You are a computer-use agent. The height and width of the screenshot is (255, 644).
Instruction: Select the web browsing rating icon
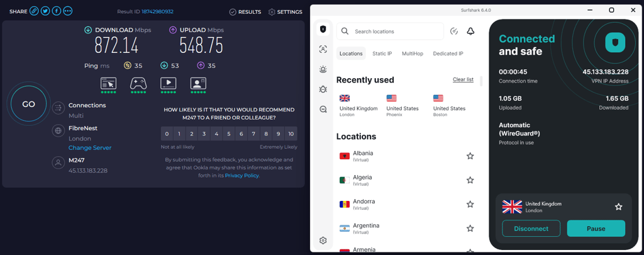pyautogui.click(x=109, y=85)
